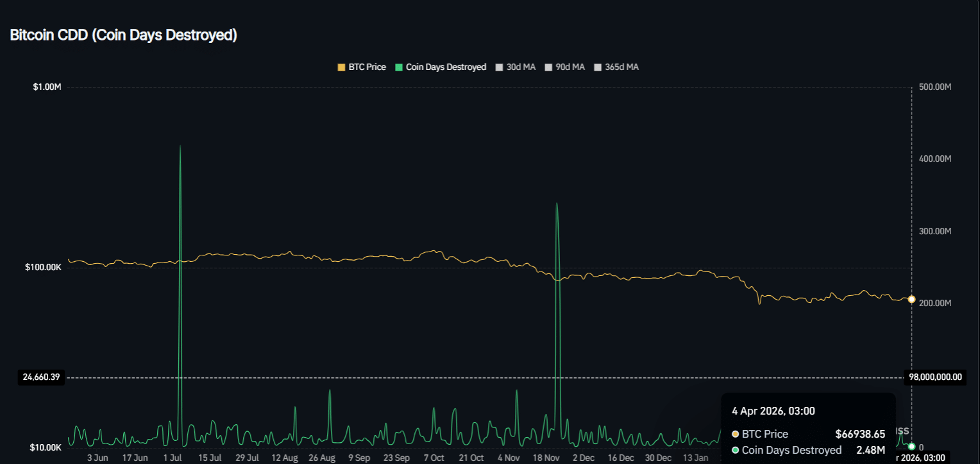Click the $1.00M label on left axis

coord(47,87)
